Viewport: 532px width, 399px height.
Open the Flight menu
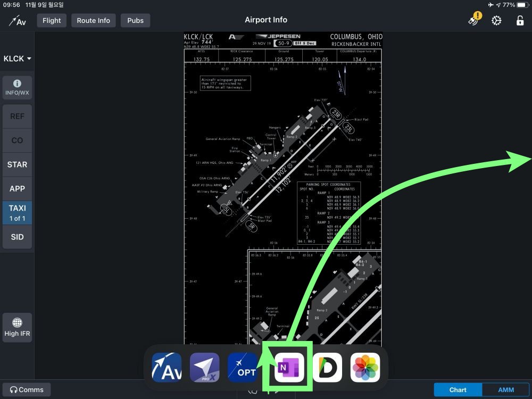(x=52, y=21)
